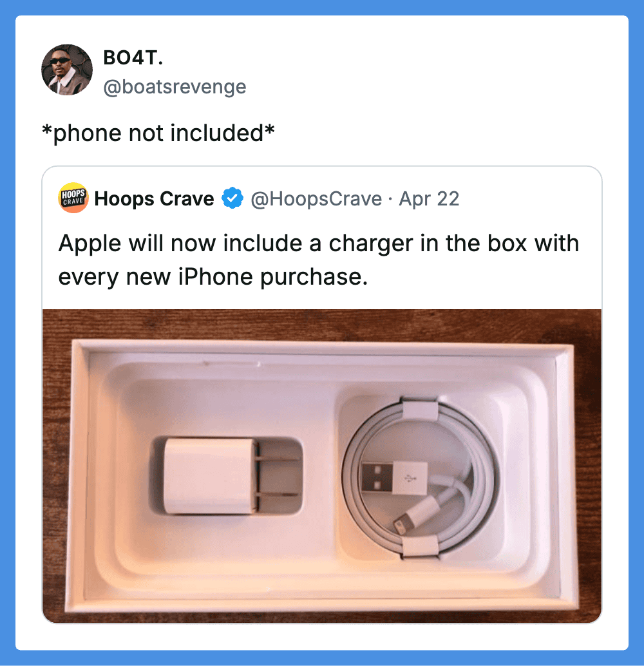Click the USB-A plug in the image
Viewport: 644px width, 666px height.
coord(393,478)
